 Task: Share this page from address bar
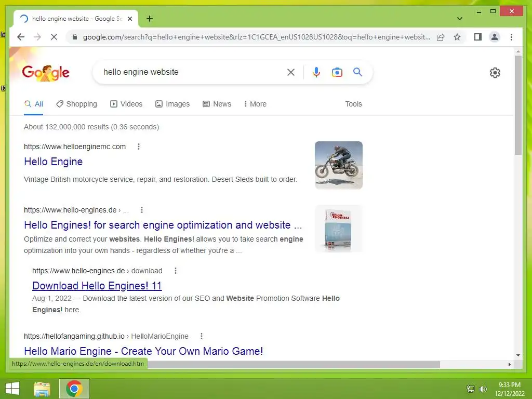tap(441, 37)
